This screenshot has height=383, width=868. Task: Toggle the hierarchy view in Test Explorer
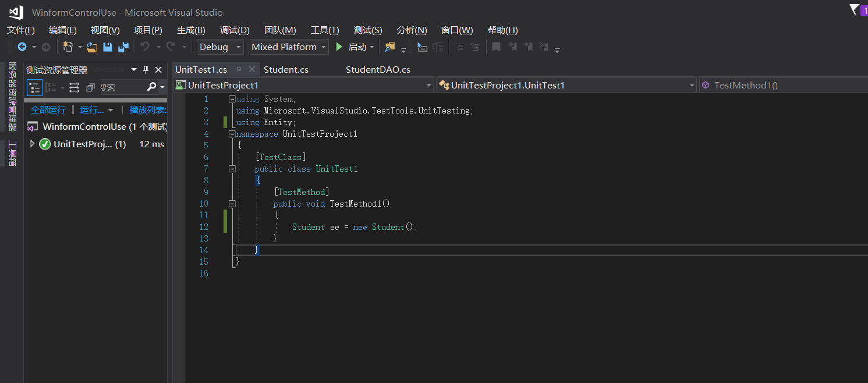34,87
